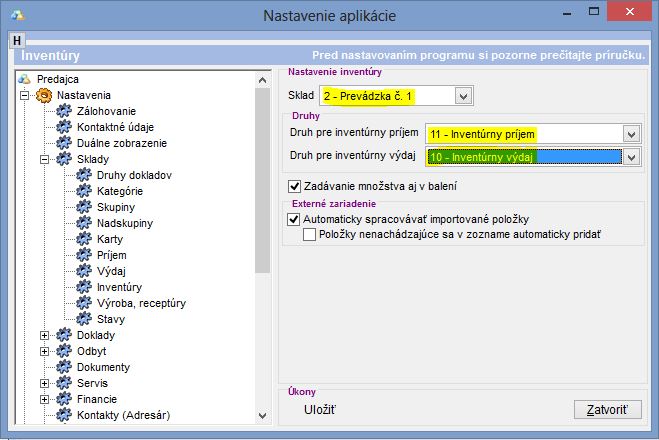Viewport: 659px width, 440px height.
Task: Click the gear icon beside Kontaktné údaje
Action: (65, 127)
